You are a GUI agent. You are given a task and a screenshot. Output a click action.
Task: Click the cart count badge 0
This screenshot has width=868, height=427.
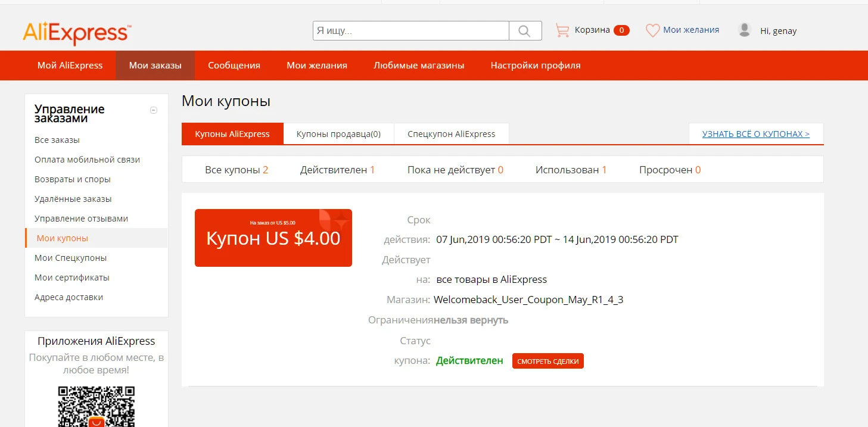click(621, 30)
